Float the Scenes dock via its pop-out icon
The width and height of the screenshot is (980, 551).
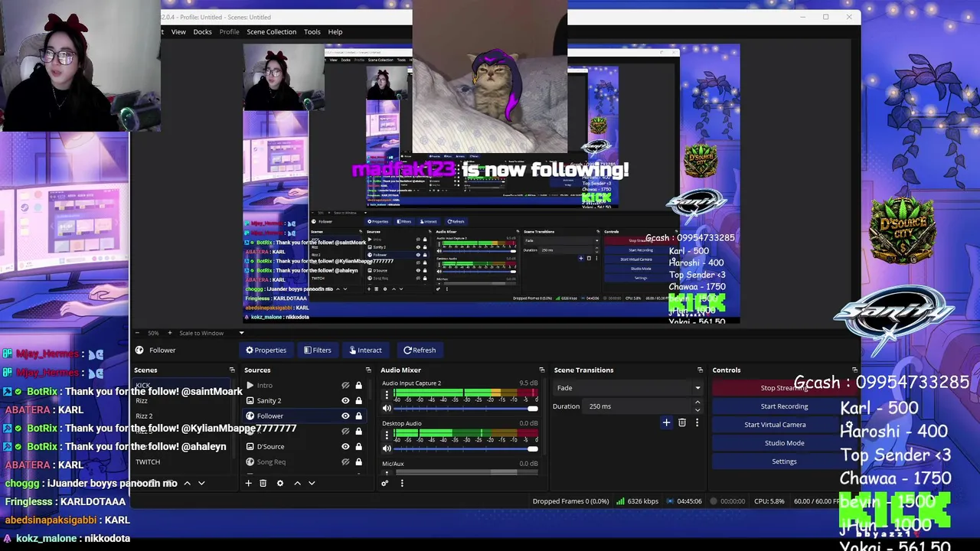point(232,370)
